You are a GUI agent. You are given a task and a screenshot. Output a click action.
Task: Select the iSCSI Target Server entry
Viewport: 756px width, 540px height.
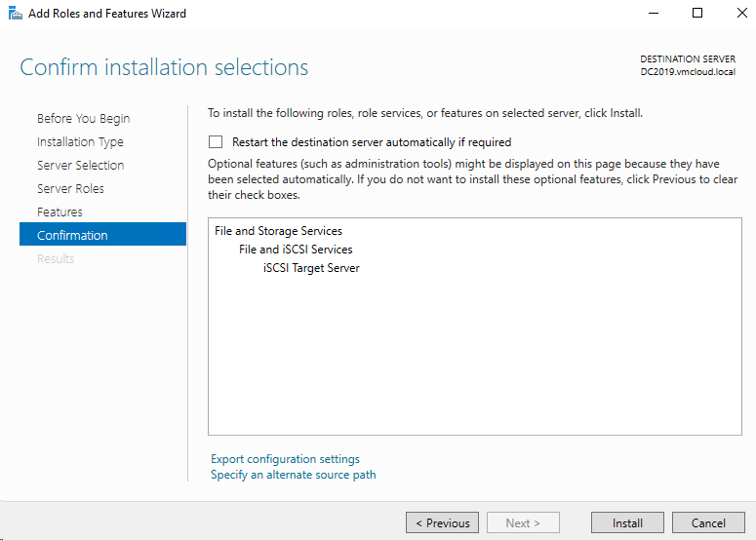coord(311,268)
